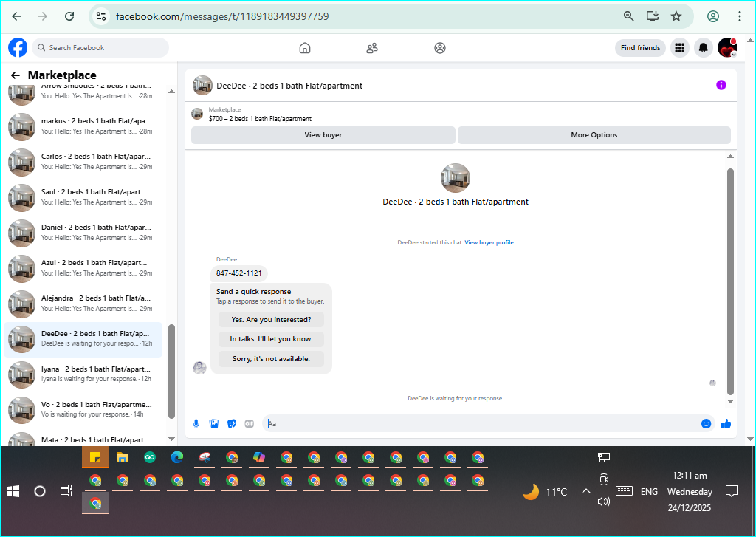Send quick reply "Yes. Are you interested?"
756x537 pixels.
click(x=271, y=319)
